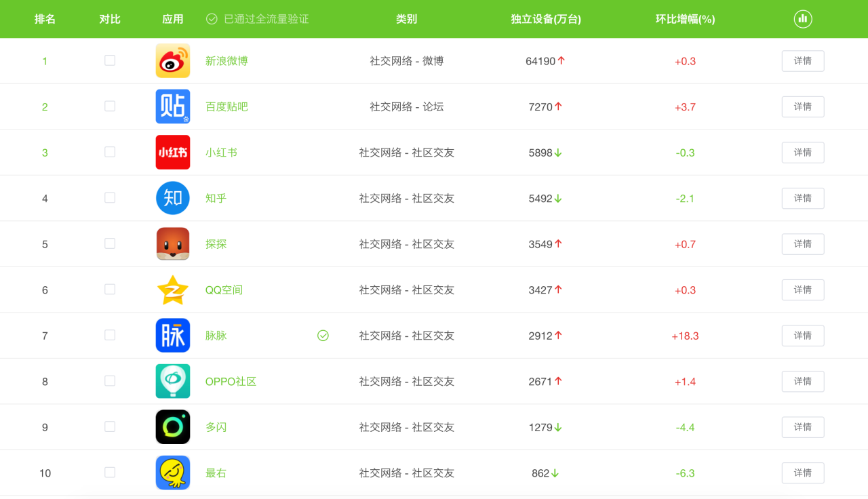The image size is (868, 499).
Task: Click the 独立设备(万台) column header
Action: coord(545,19)
